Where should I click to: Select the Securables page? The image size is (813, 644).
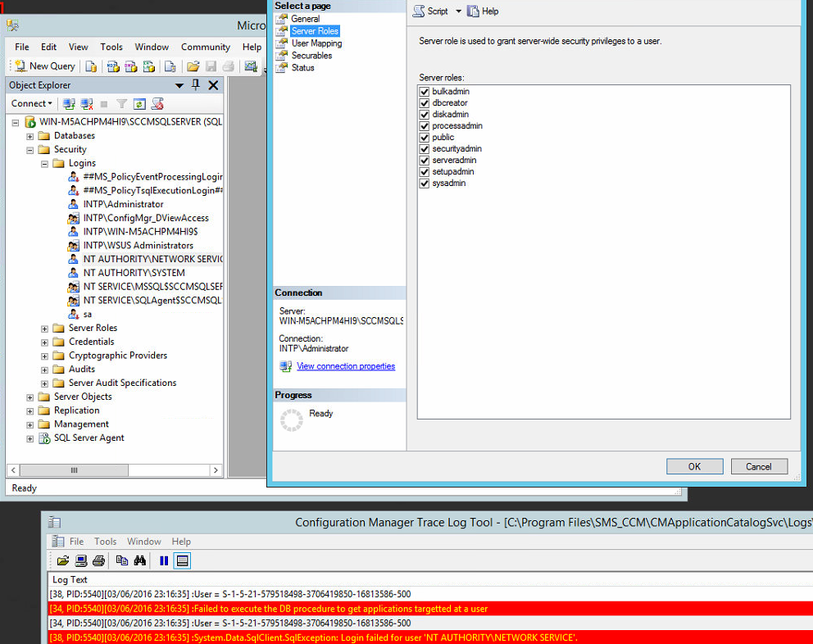[x=311, y=56]
